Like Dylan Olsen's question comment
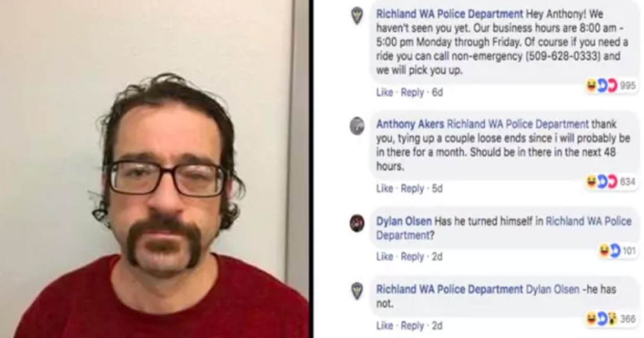Viewport: 644px width, 338px height. (x=384, y=256)
